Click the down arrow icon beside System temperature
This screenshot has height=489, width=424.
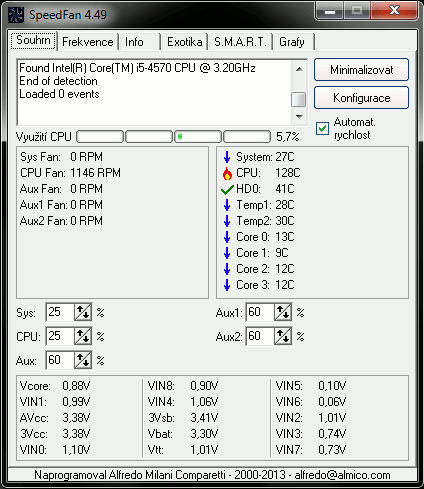coord(227,157)
